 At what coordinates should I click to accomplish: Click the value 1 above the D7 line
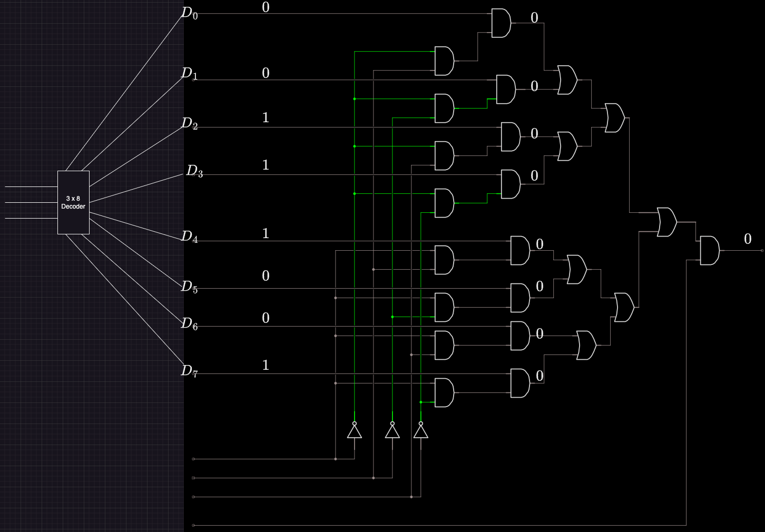[266, 365]
